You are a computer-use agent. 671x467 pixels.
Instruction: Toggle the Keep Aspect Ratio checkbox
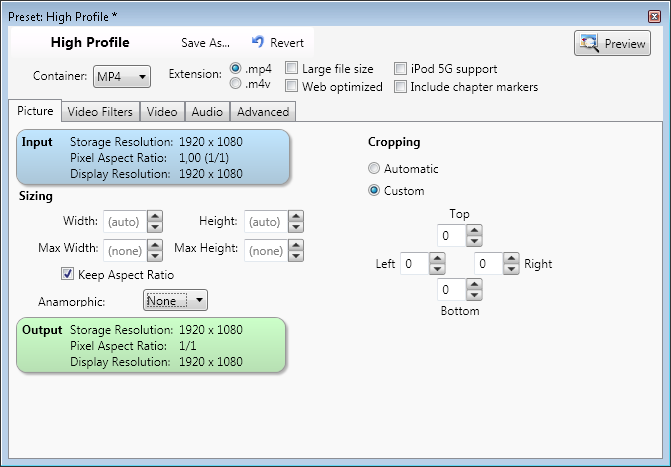click(x=68, y=274)
